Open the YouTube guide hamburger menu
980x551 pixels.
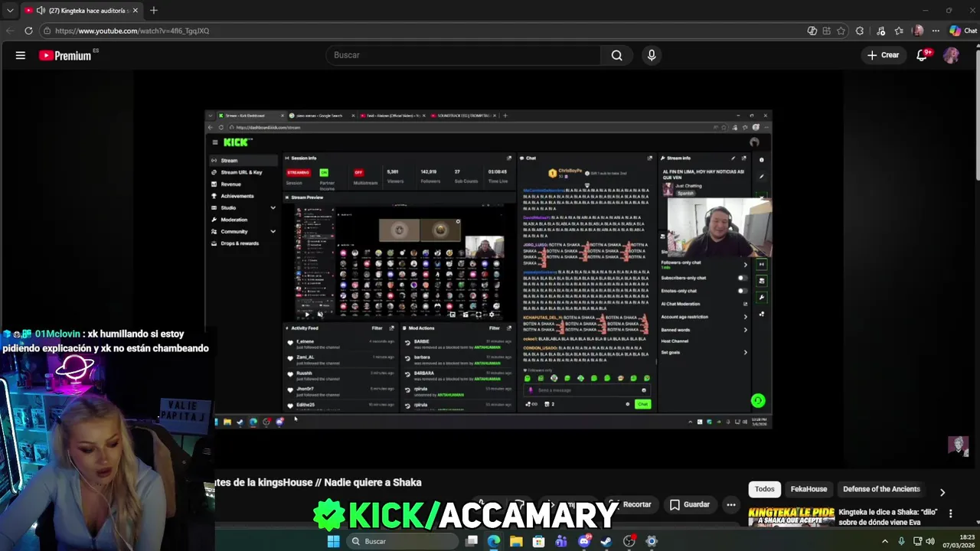[x=21, y=55]
